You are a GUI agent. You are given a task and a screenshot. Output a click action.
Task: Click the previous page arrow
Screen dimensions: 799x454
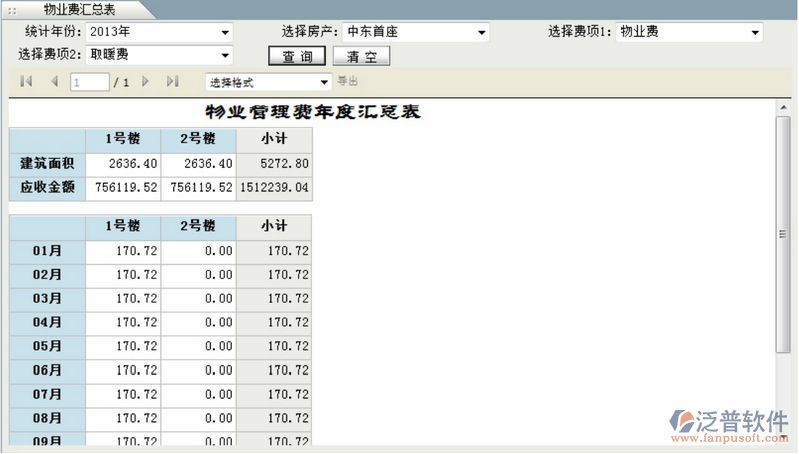[x=54, y=81]
